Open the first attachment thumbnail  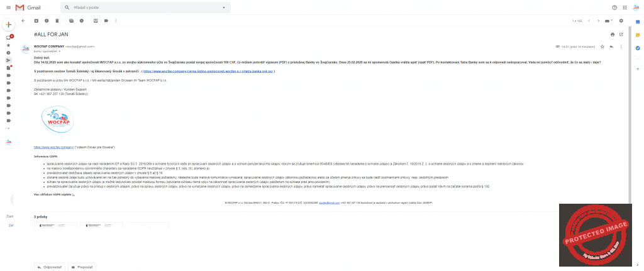pos(55,225)
